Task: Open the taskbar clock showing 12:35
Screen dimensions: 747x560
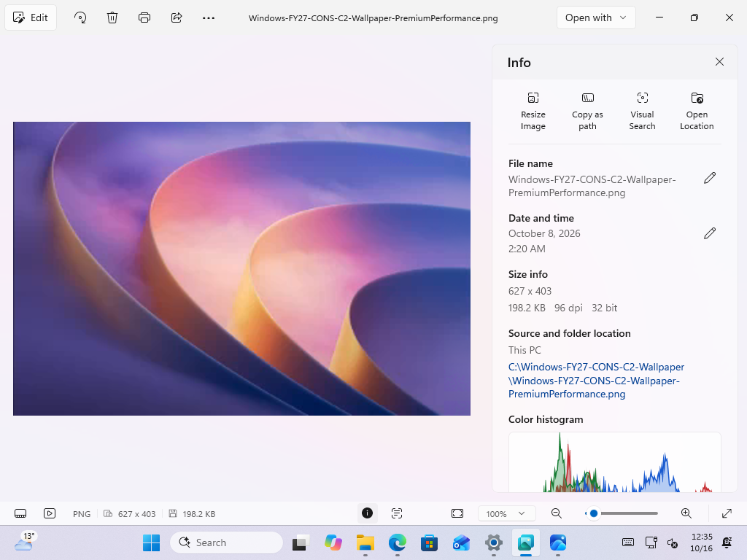Action: click(x=701, y=542)
